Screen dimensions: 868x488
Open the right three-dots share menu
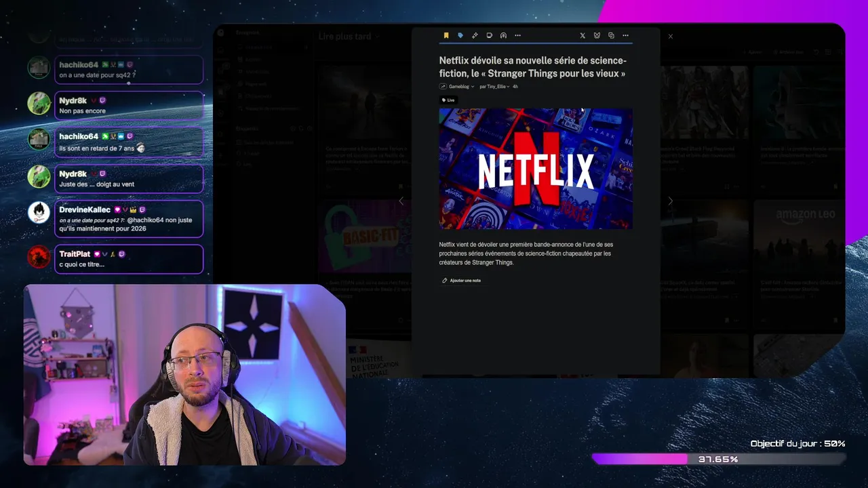click(625, 35)
